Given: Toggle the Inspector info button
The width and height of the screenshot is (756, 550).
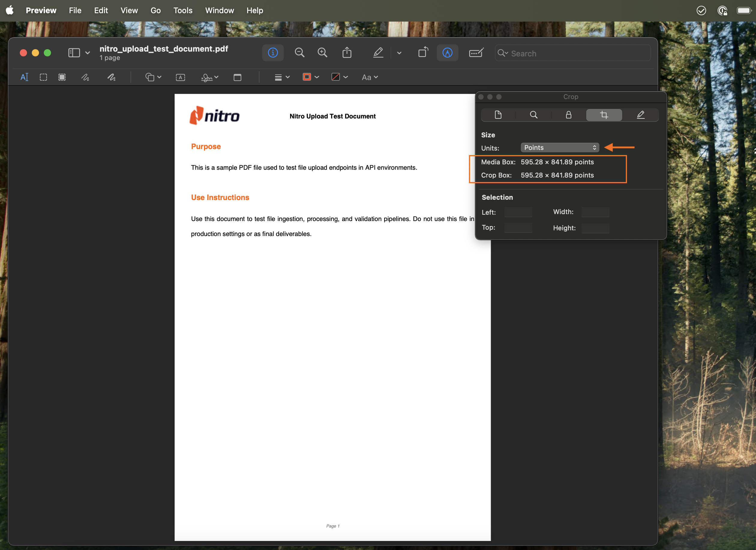Looking at the screenshot, I should [273, 53].
